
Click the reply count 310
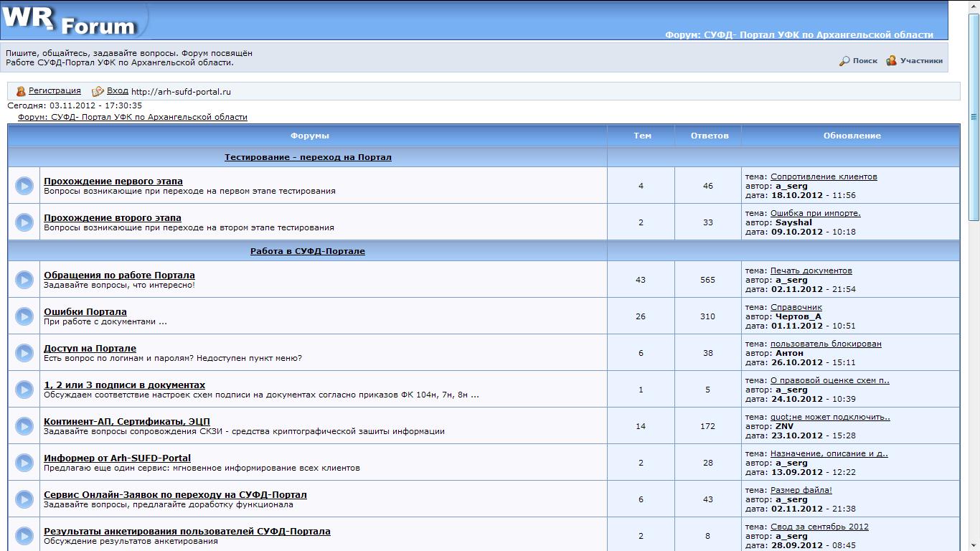[x=707, y=316]
